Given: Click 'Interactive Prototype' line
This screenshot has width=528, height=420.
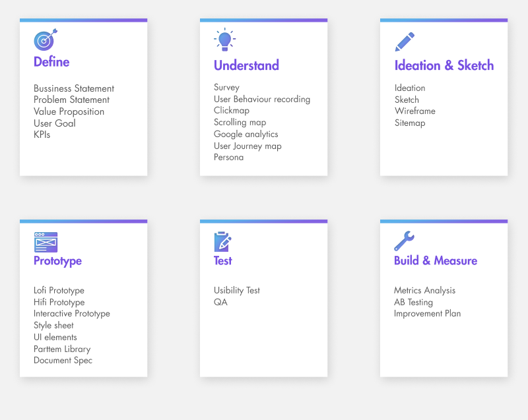Looking at the screenshot, I should (72, 314).
